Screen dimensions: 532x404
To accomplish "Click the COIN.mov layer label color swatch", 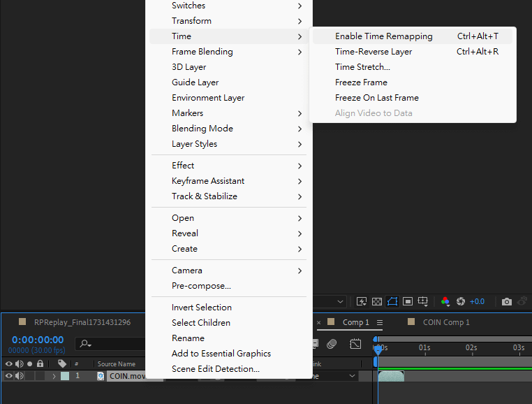I will [65, 376].
